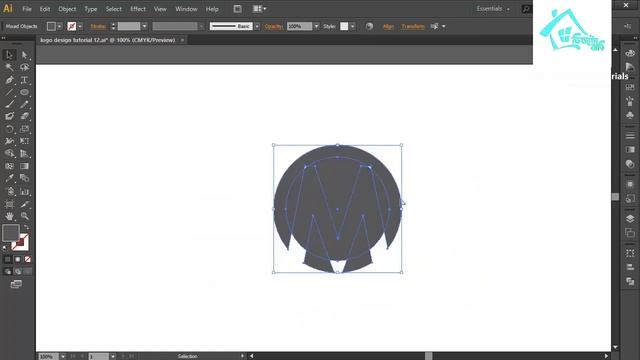Open the Window menu

(186, 9)
